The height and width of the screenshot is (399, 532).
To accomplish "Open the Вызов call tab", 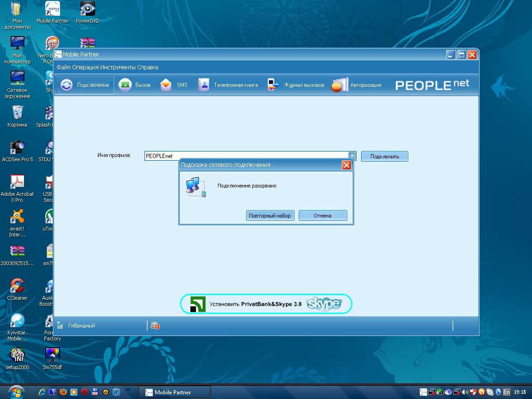I will (x=134, y=85).
